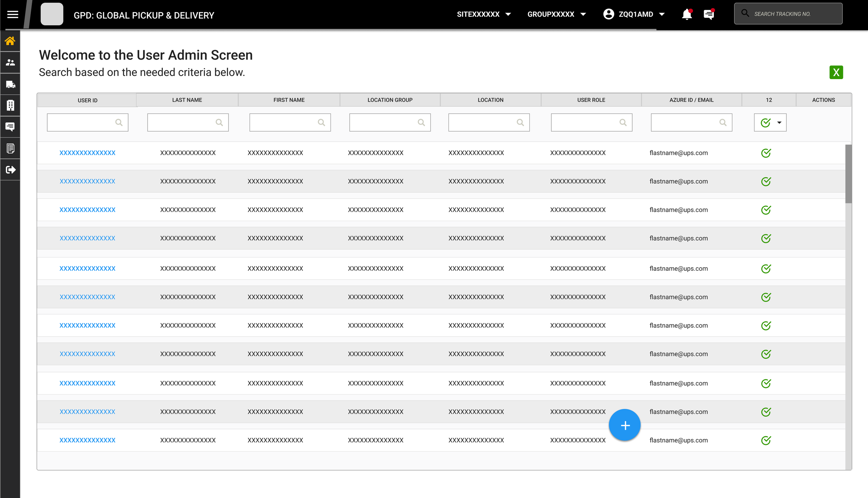The height and width of the screenshot is (498, 868).
Task: Sort by the LAST NAME column header
Action: point(187,100)
